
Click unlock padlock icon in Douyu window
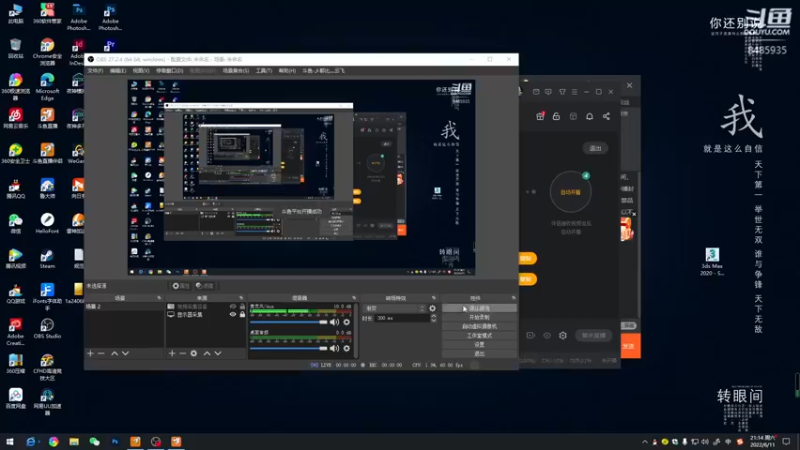click(557, 116)
